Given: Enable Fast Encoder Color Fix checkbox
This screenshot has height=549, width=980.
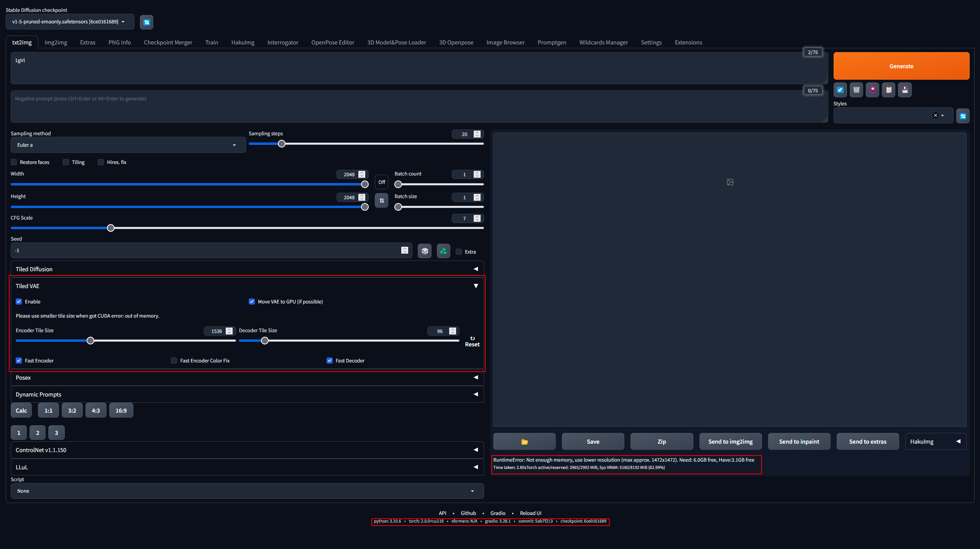Looking at the screenshot, I should coord(174,361).
